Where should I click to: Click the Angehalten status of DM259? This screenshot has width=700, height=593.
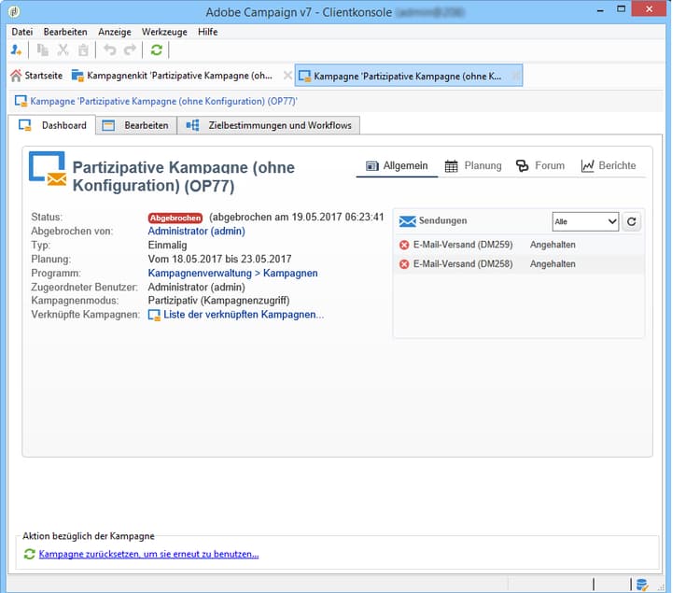coord(553,245)
